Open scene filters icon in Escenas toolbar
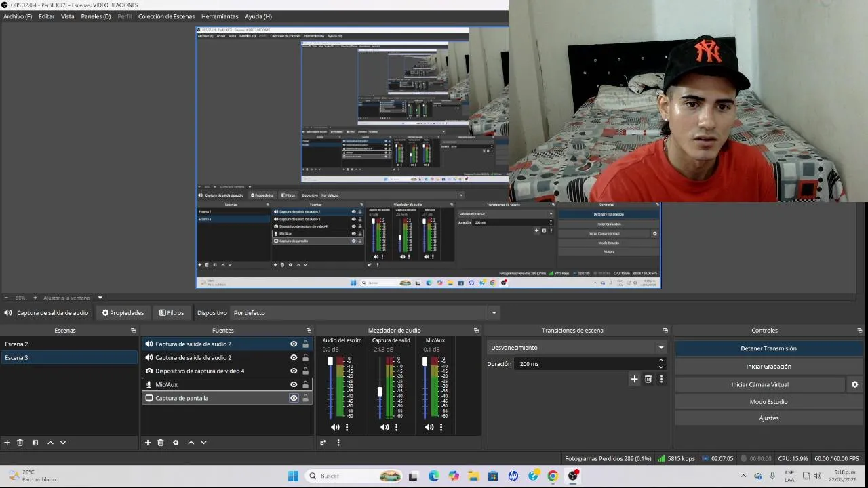The height and width of the screenshot is (488, 868). click(x=35, y=443)
